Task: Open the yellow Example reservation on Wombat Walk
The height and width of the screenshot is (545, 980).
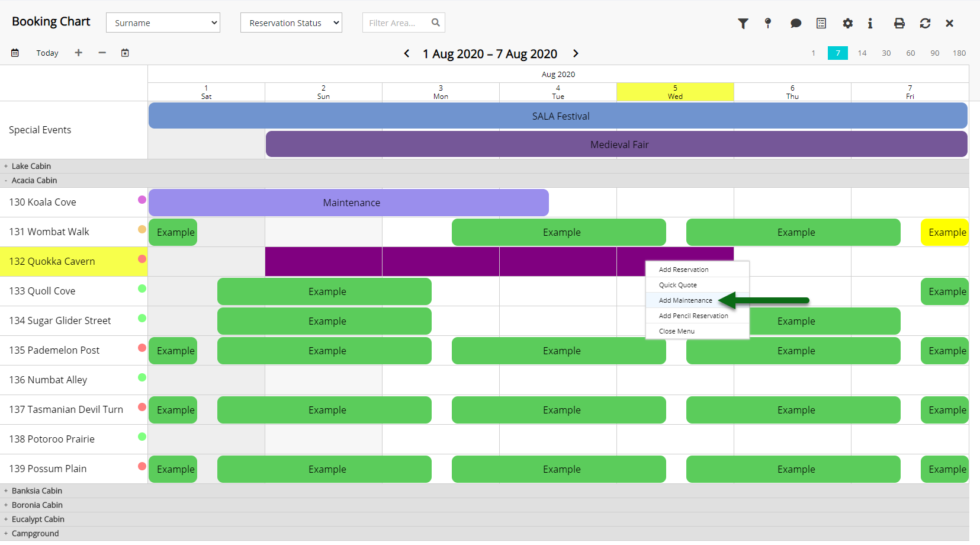Action: [945, 232]
